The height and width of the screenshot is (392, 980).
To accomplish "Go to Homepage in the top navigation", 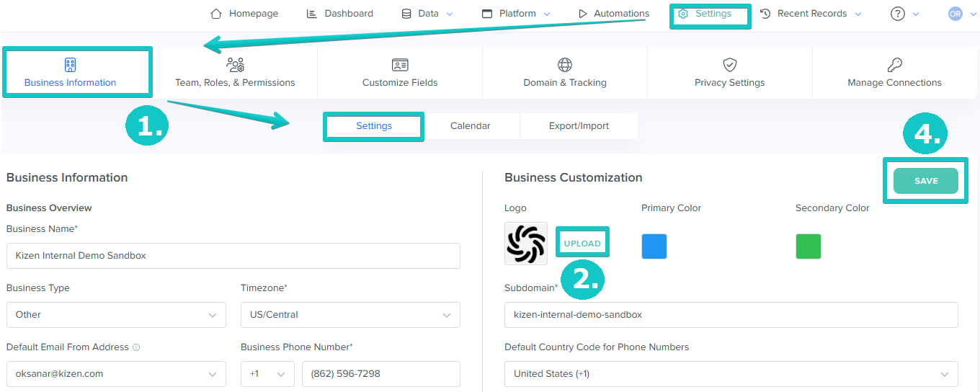I will pyautogui.click(x=244, y=14).
